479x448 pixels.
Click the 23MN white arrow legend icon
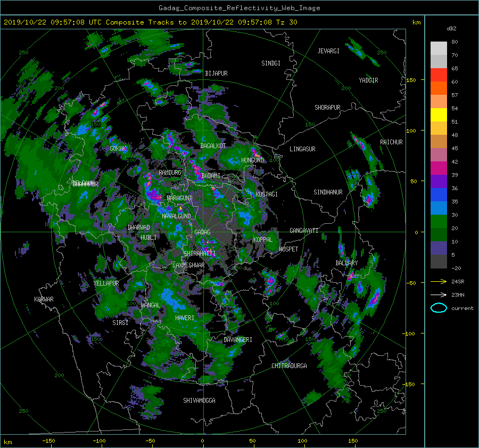point(439,295)
